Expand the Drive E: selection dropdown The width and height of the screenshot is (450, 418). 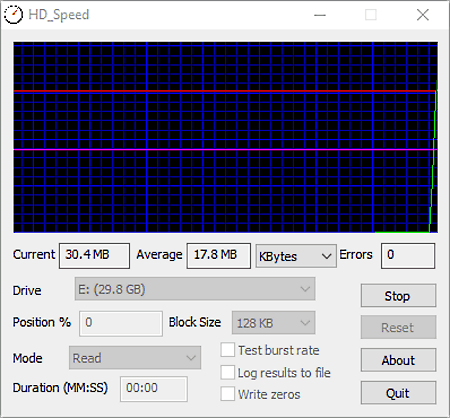[x=195, y=289]
